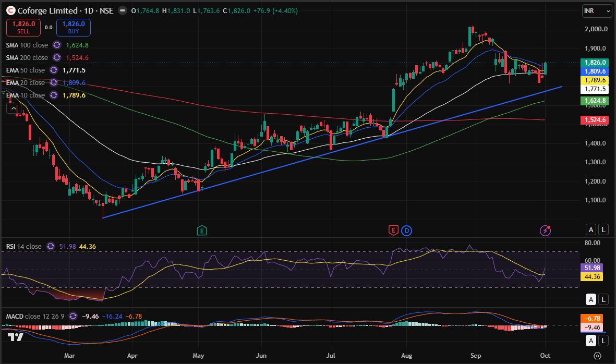
Task: Click the refresh icon next to SMA 200
Action: coord(57,58)
